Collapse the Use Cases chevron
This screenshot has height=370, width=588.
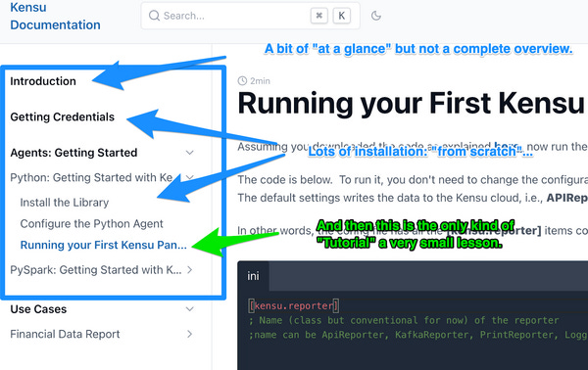[x=190, y=309]
